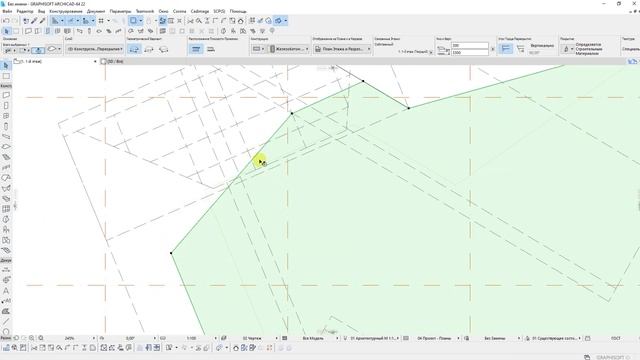640x360 pixels.
Task: Open the План Этажа и Разрез dropdown
Action: pos(342,49)
